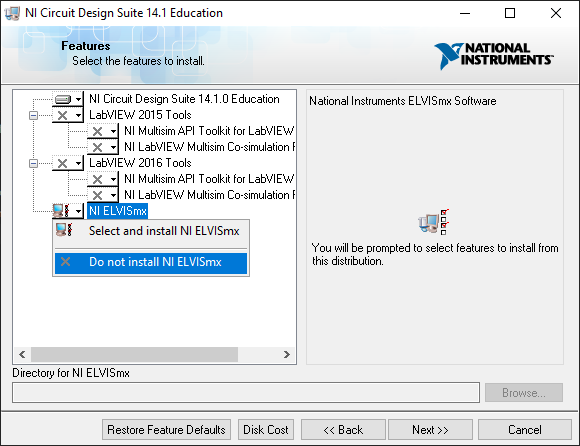
Task: Open install dropdown for Co-simulation under LabVIEW 2015 Tools
Action: [x=103, y=147]
